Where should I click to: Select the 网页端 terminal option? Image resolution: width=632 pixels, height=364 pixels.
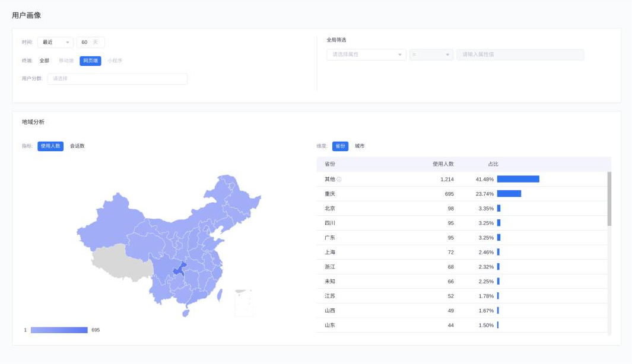90,61
